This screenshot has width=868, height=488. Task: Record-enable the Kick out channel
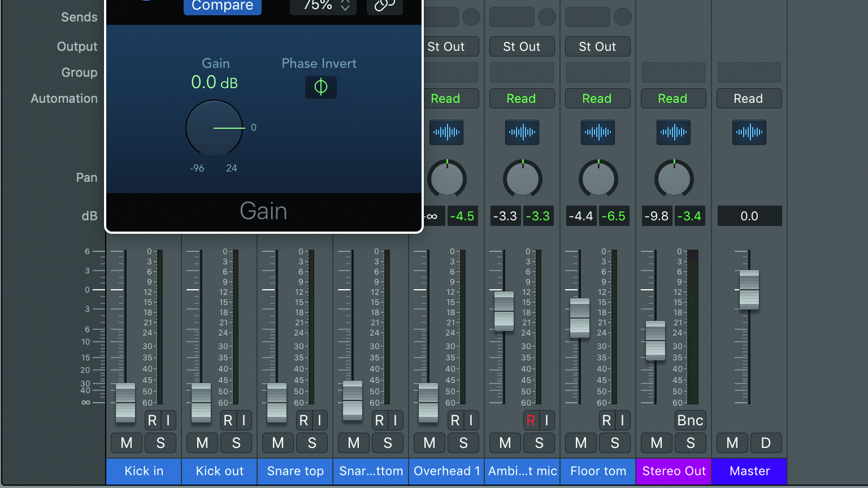tap(228, 420)
